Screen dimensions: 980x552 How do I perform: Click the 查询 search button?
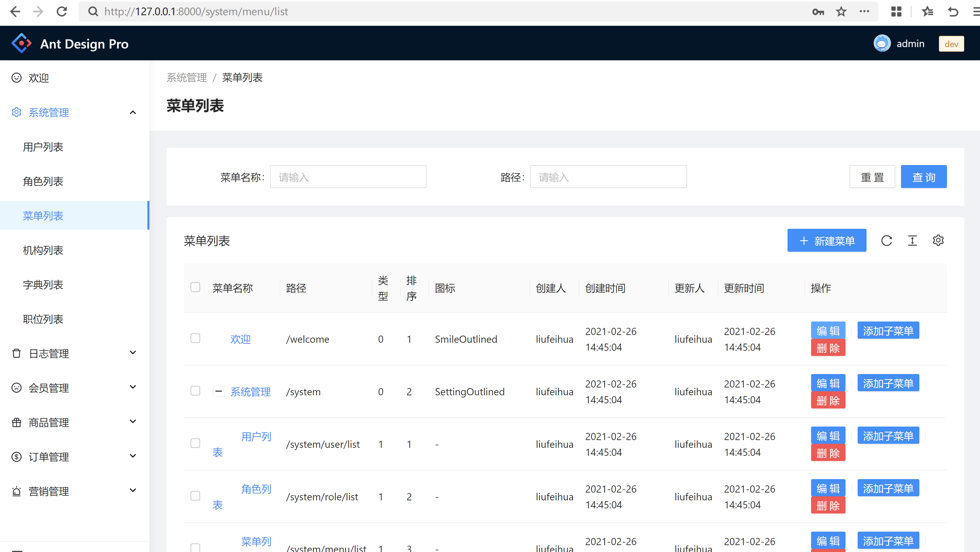point(924,177)
